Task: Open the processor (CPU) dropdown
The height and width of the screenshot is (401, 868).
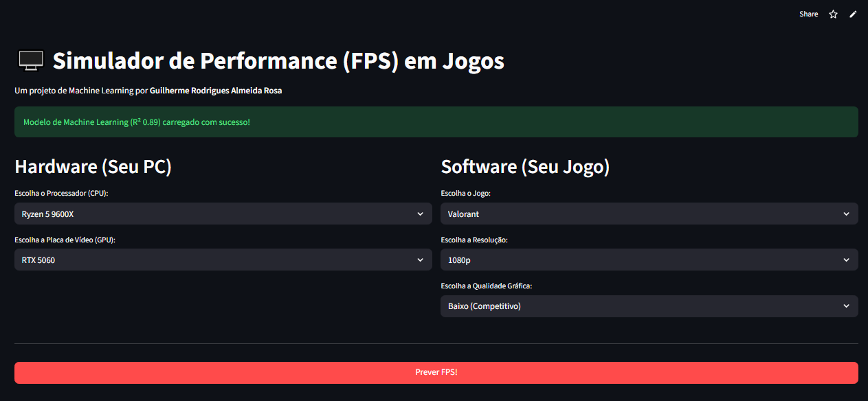Action: point(223,214)
